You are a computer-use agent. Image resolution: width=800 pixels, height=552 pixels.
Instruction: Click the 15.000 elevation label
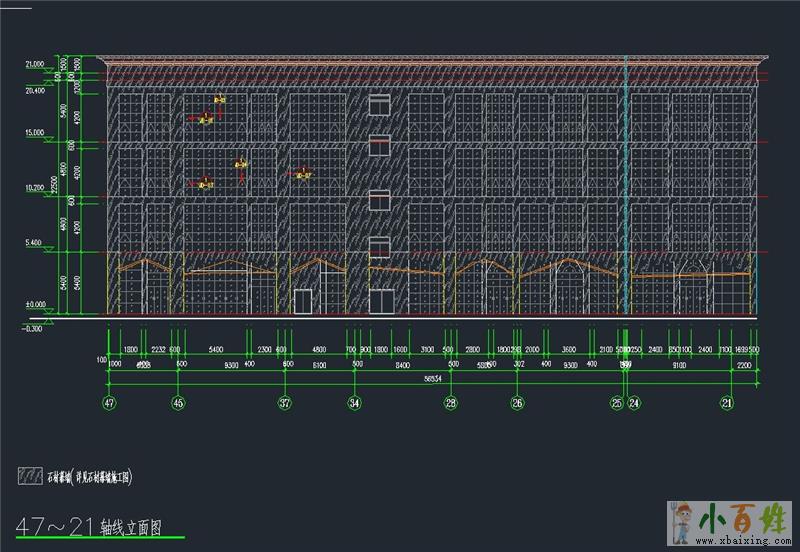click(35, 132)
